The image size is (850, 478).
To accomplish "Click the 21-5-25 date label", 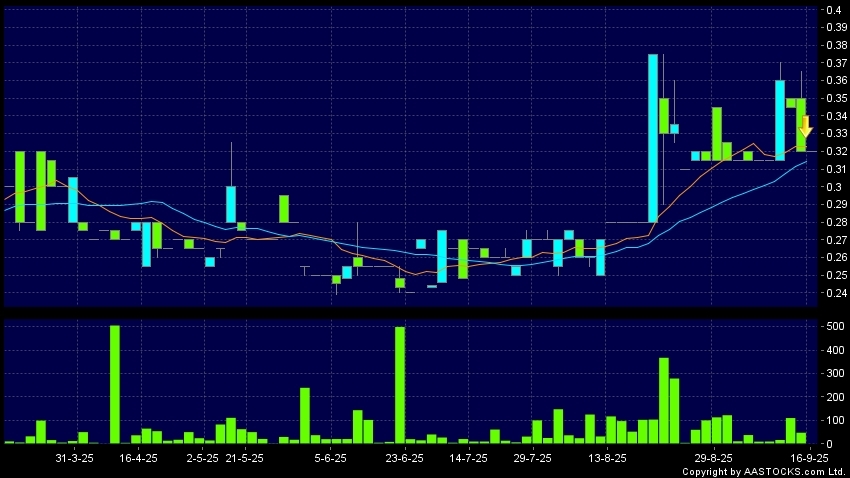I will coord(244,458).
